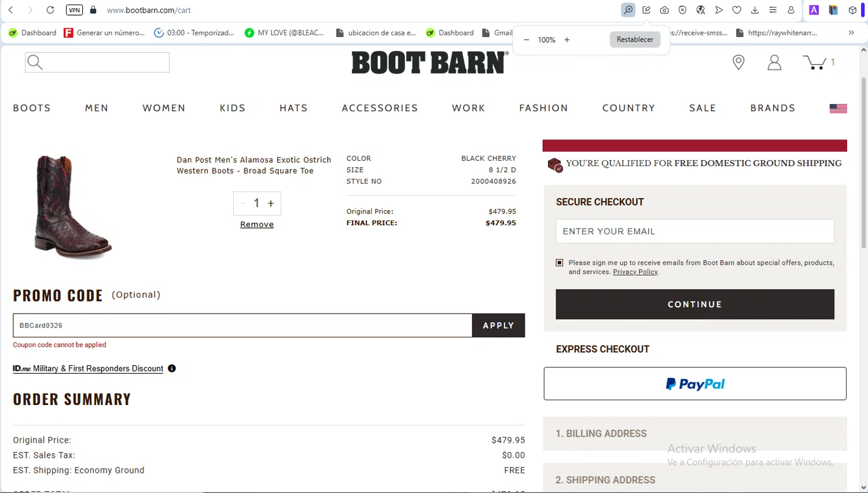Open the MEN menu
868x493 pixels.
pos(97,108)
